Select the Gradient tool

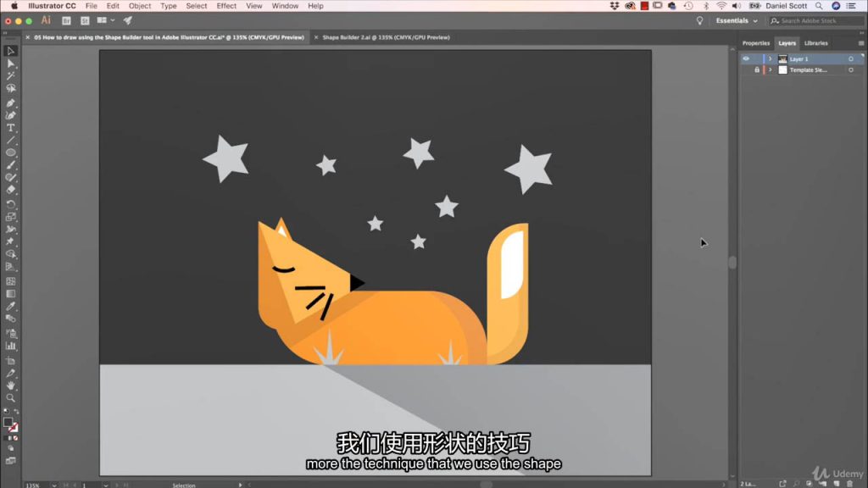click(x=10, y=294)
